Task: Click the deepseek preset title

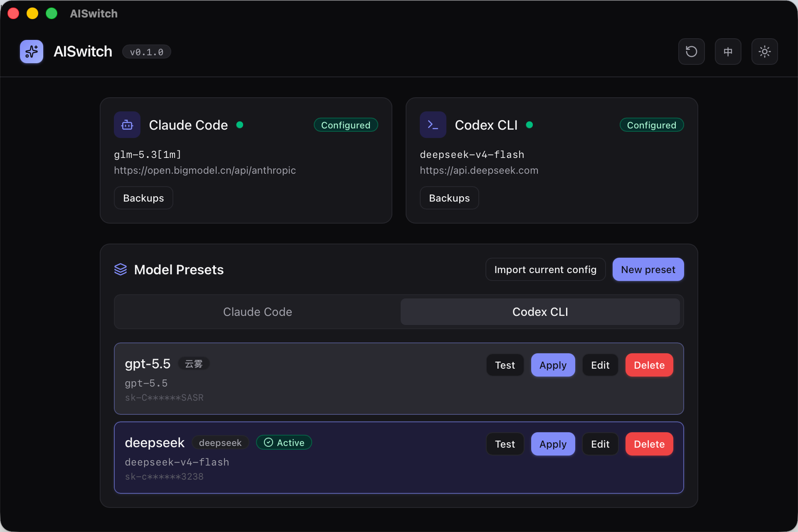Action: (x=155, y=443)
